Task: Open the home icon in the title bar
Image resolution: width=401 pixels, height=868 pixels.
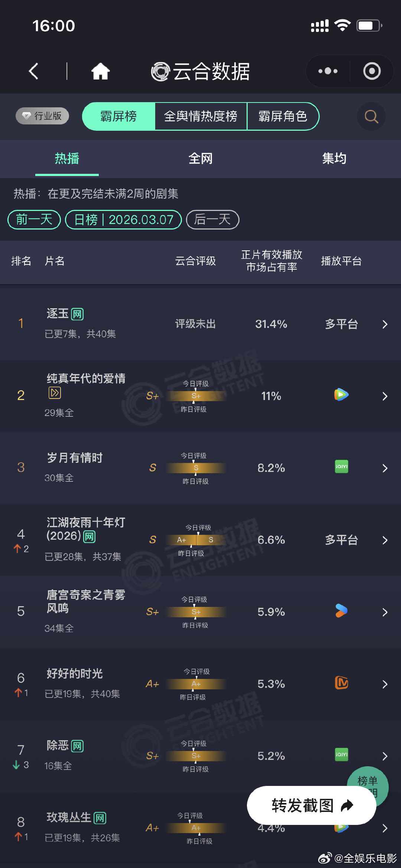Action: click(101, 71)
